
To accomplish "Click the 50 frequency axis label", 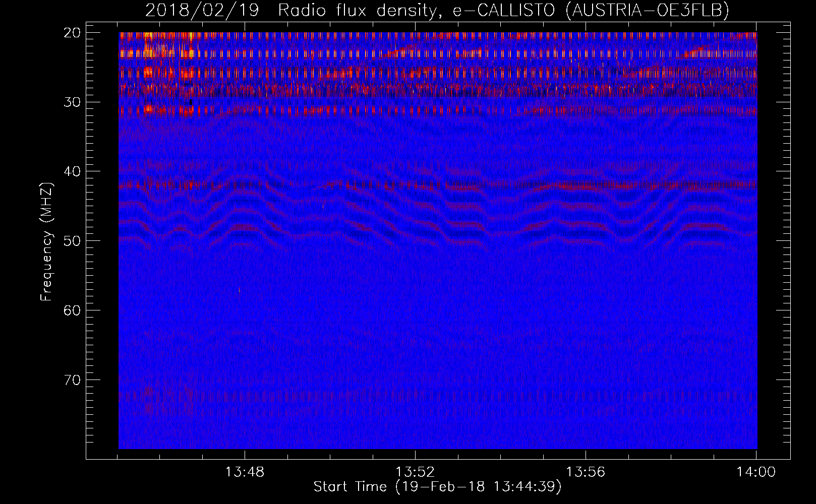I will (72, 241).
